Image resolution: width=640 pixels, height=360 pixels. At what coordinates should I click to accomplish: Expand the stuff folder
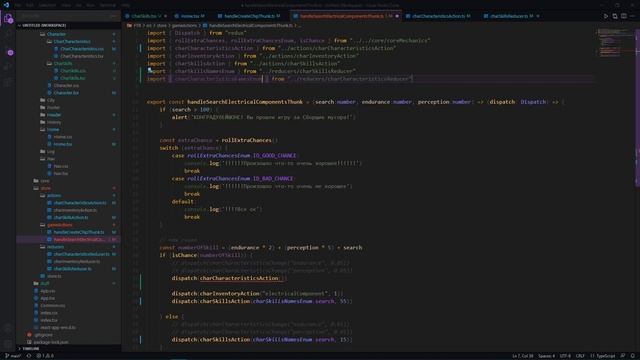pyautogui.click(x=45, y=283)
